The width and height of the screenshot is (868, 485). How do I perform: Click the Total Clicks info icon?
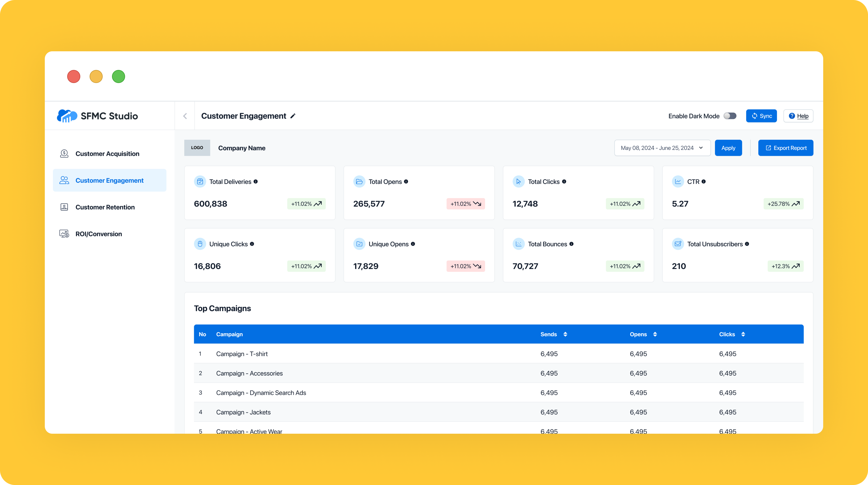tap(564, 182)
